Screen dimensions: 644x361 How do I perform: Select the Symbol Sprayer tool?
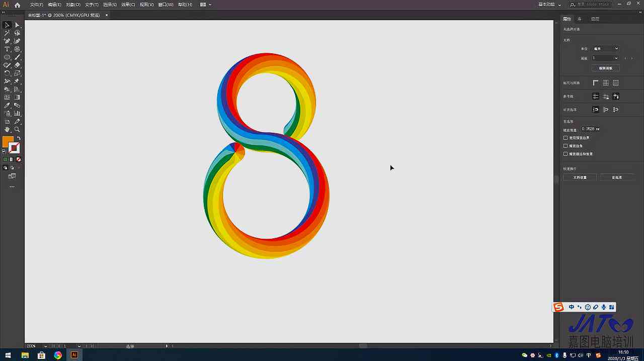tap(7, 113)
